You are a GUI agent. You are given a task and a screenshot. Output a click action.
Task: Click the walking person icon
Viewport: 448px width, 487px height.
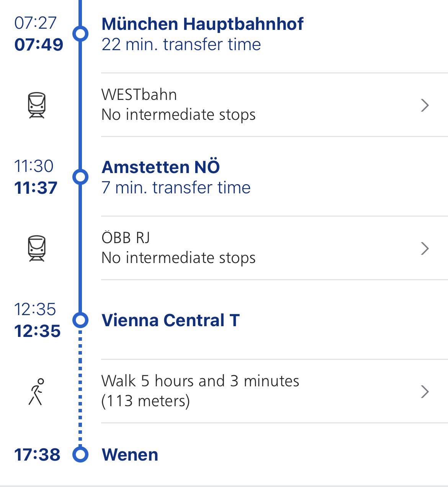[x=36, y=391]
